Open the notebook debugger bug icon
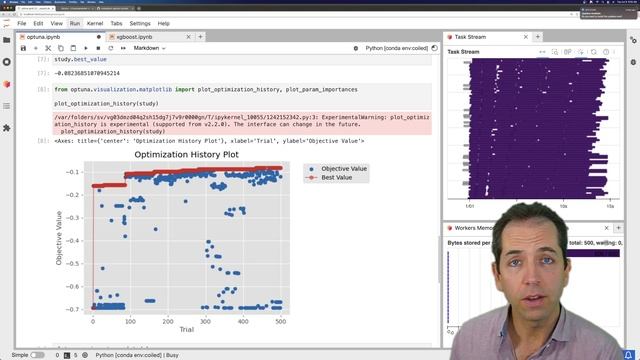 [x=356, y=48]
